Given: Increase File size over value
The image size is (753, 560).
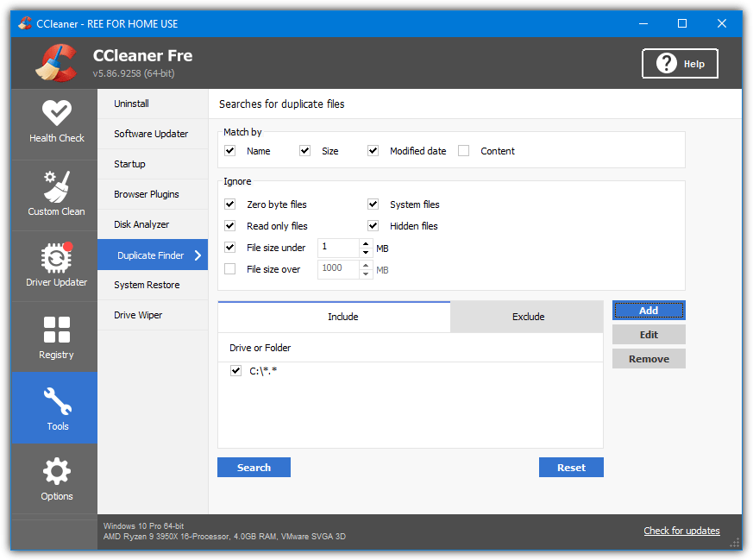Looking at the screenshot, I should [366, 265].
